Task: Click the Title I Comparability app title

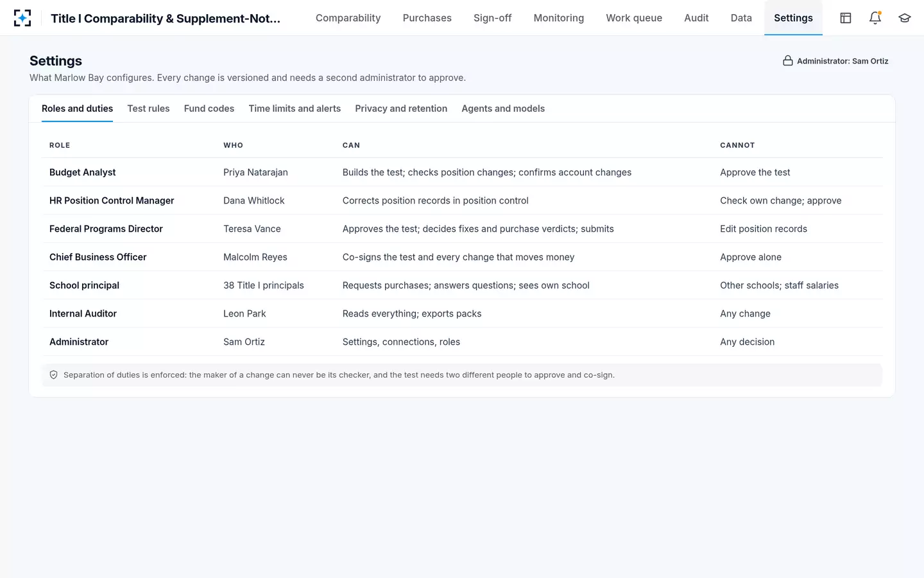Action: click(x=166, y=19)
